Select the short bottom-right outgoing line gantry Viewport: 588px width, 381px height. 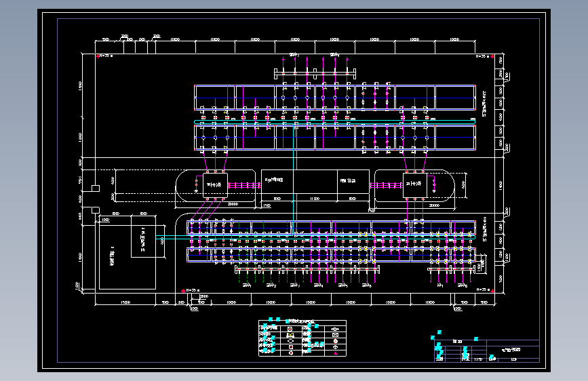pos(451,269)
